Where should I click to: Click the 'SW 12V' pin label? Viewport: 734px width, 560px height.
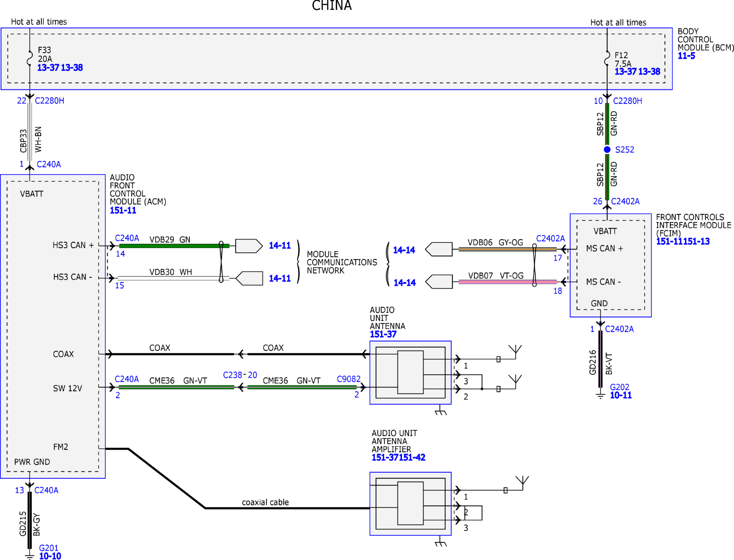[x=68, y=388]
